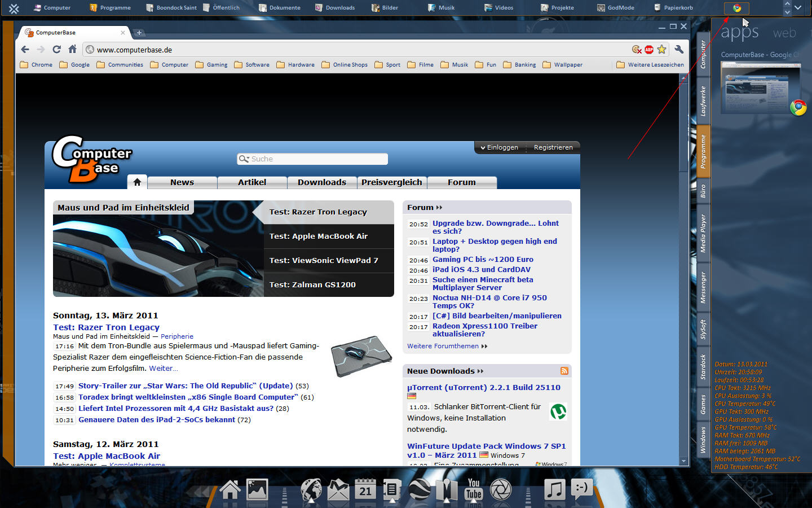Open the camera aperture icon in dock

pyautogui.click(x=501, y=489)
